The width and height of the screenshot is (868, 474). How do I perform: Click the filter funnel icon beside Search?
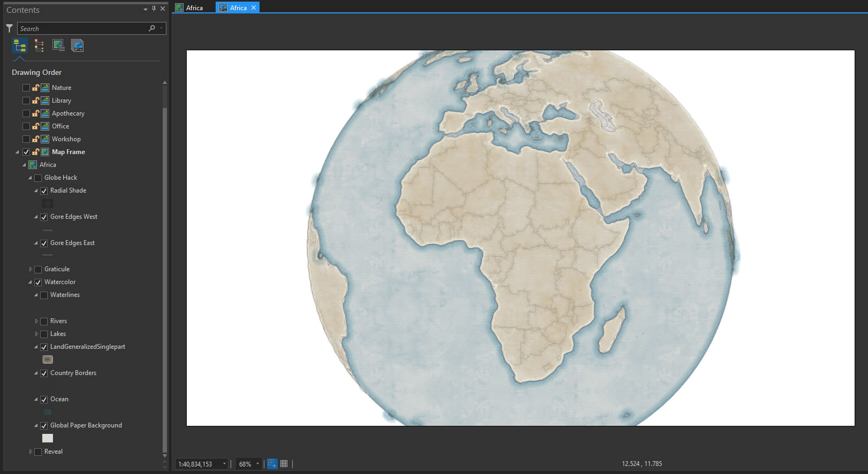[9, 28]
